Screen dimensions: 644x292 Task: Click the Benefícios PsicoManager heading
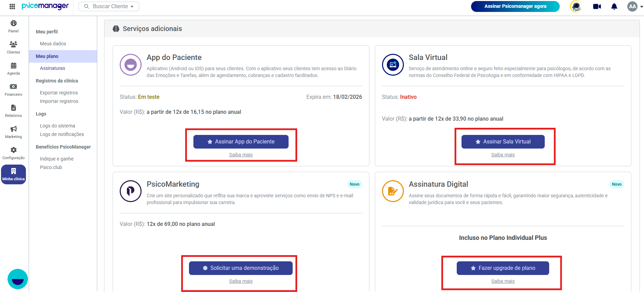tap(63, 147)
